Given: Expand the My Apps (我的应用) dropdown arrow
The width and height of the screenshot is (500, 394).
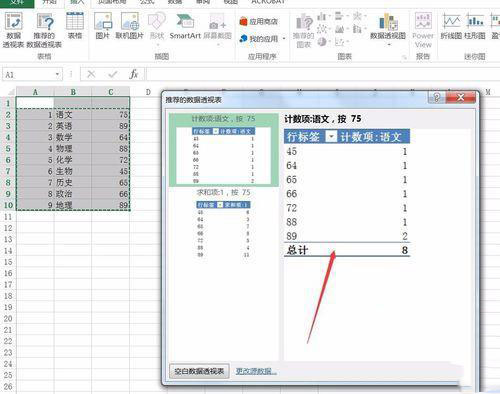Looking at the screenshot, I should [284, 39].
